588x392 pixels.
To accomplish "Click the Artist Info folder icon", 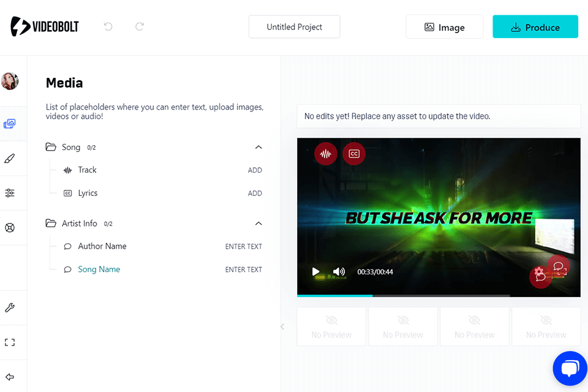I will [51, 223].
